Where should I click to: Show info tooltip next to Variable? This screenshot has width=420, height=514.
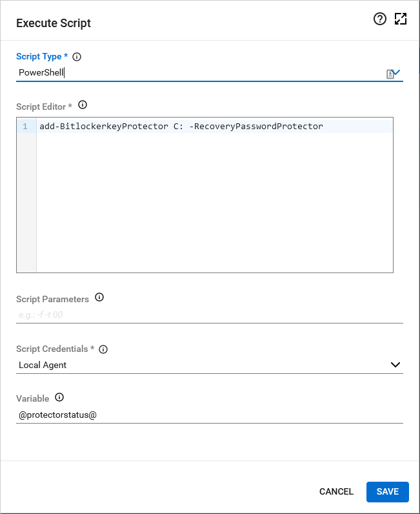point(60,397)
